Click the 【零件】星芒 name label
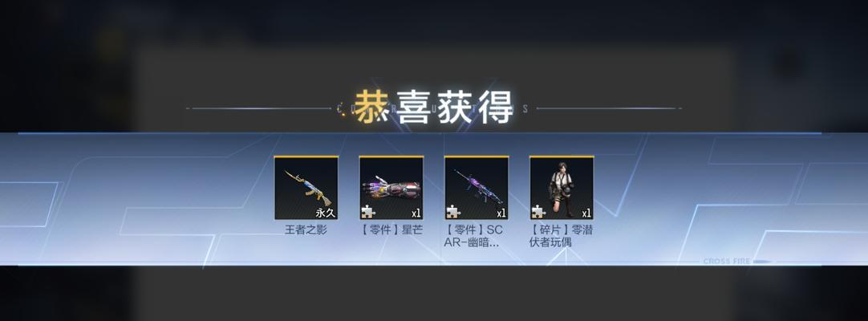Screen dimensions: 868x321 tap(391, 230)
